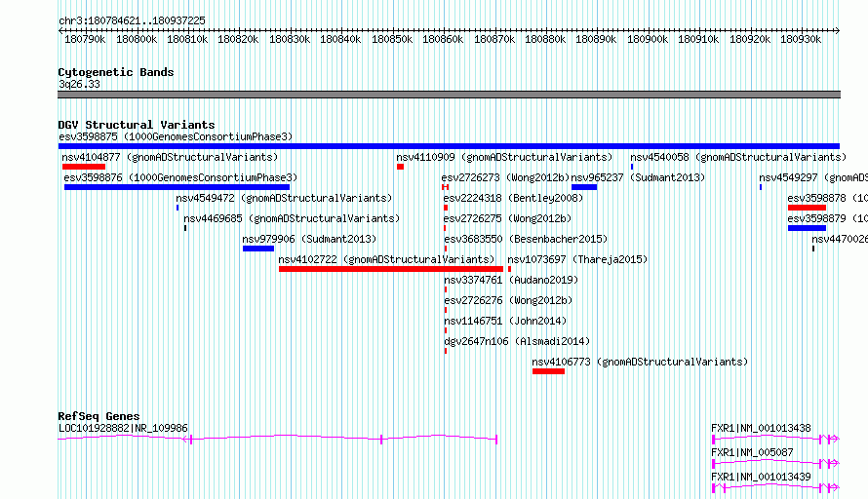Open the nsv4469685 gnomAD variant label
868x499 pixels.
point(292,218)
